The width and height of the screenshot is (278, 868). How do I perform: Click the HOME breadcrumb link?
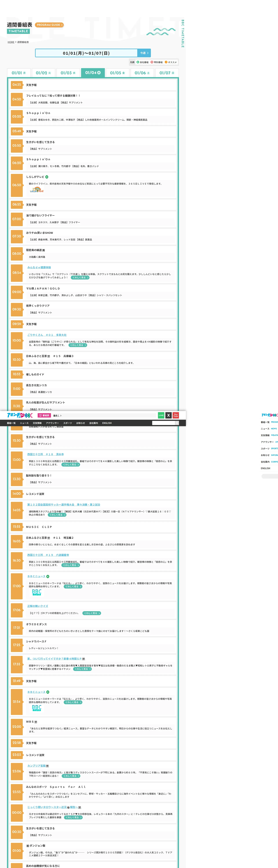point(11,42)
